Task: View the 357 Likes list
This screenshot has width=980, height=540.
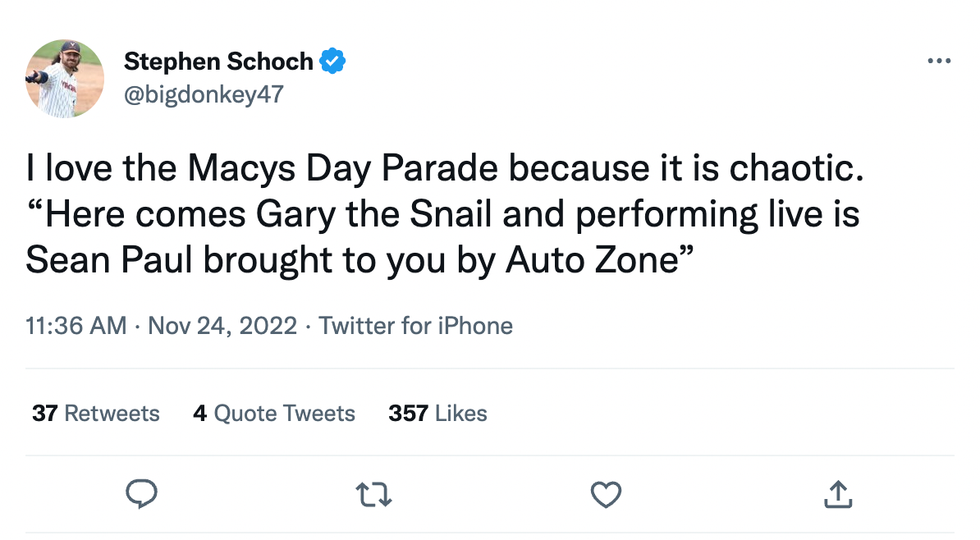Action: point(437,413)
